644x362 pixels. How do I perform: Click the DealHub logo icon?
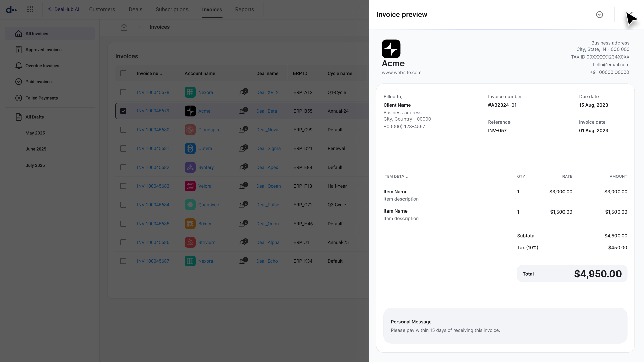(11, 9)
